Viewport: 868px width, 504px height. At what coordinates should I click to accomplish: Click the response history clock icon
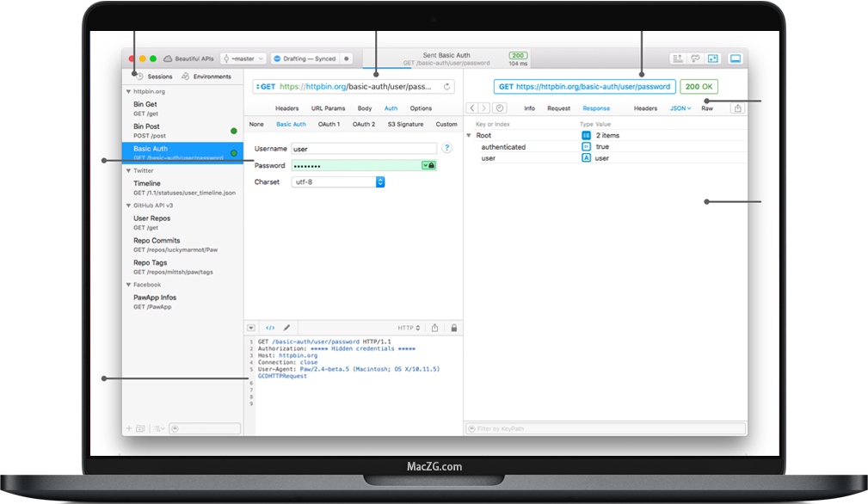point(500,108)
